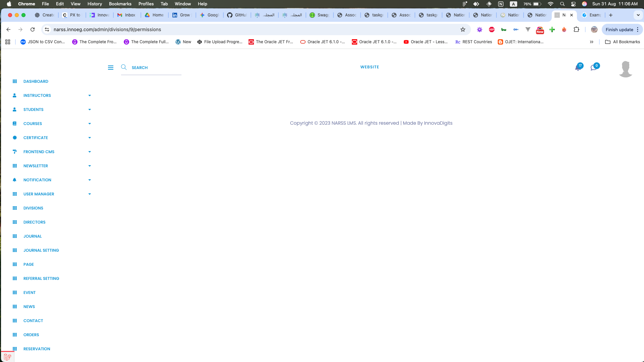The image size is (644, 362).
Task: Open the Journal Setting sidebar item
Action: [x=41, y=250]
